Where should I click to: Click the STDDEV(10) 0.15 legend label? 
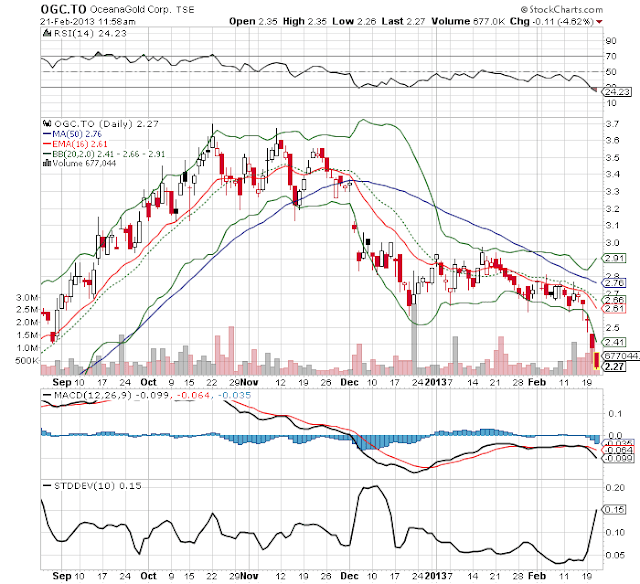pos(98,486)
